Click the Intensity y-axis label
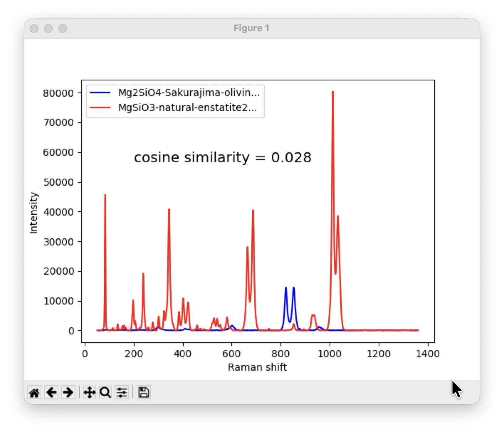The height and width of the screenshot is (434, 504). 34,213
